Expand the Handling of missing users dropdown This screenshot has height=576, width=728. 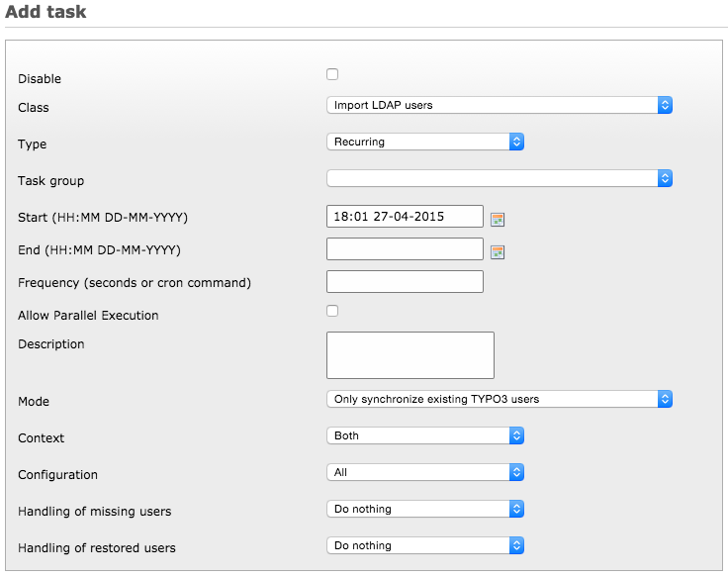[424, 509]
